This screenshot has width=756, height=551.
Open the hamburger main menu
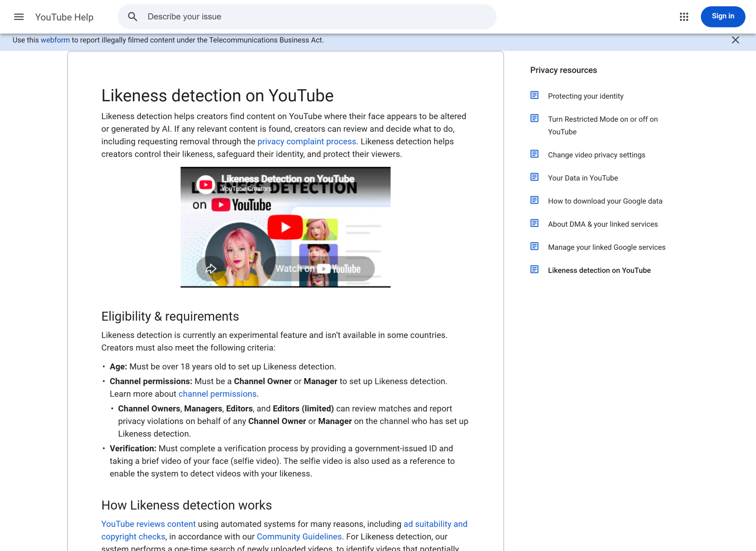click(x=19, y=17)
